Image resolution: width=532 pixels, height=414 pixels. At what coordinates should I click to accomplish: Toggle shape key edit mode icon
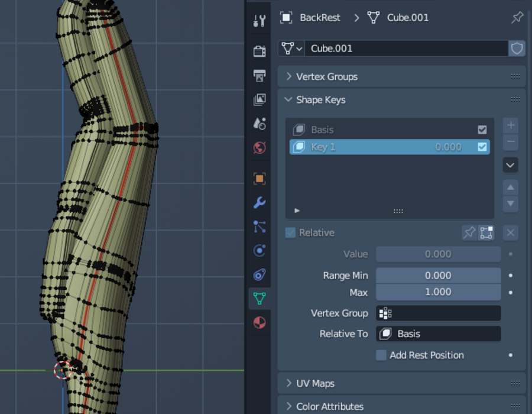(x=486, y=233)
